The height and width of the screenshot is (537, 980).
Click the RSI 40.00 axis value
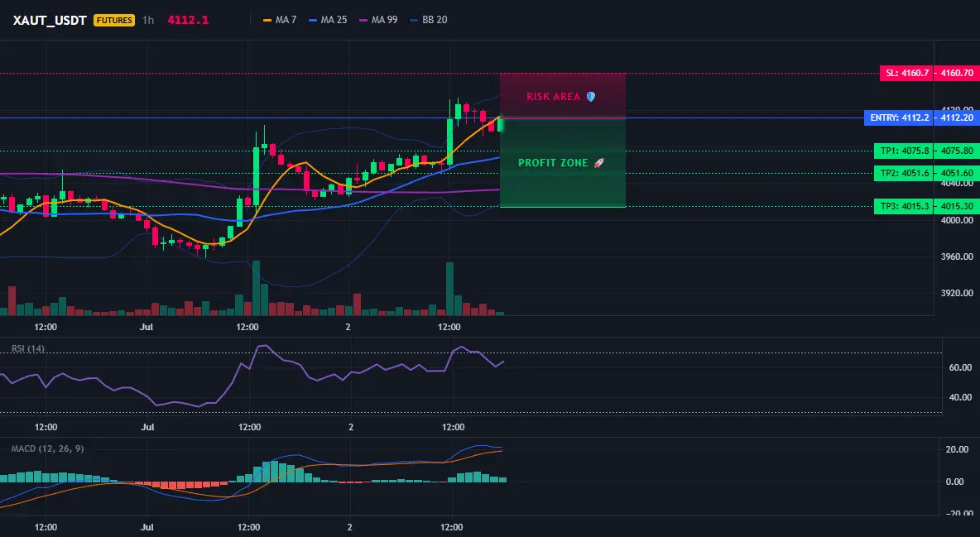click(x=961, y=397)
